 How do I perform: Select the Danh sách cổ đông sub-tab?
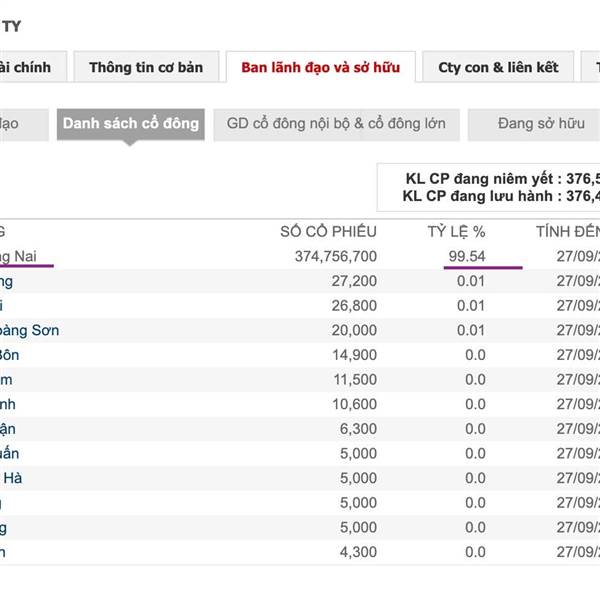click(x=130, y=124)
